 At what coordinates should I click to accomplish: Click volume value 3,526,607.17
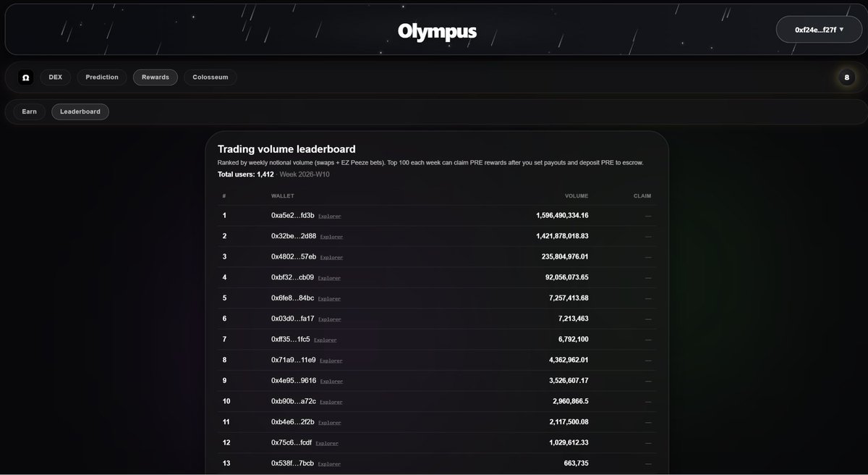coord(569,380)
